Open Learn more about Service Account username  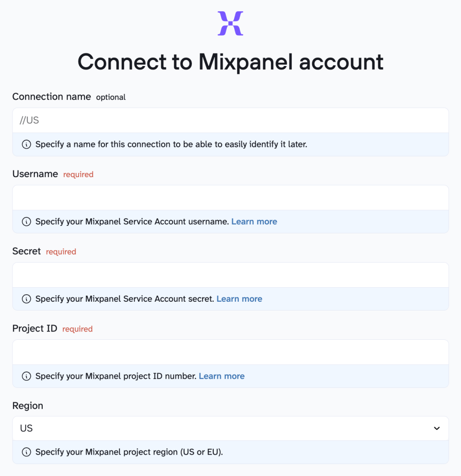click(x=254, y=222)
